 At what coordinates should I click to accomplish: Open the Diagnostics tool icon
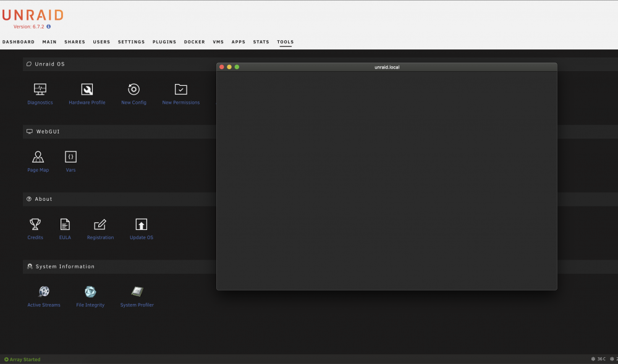pyautogui.click(x=40, y=89)
